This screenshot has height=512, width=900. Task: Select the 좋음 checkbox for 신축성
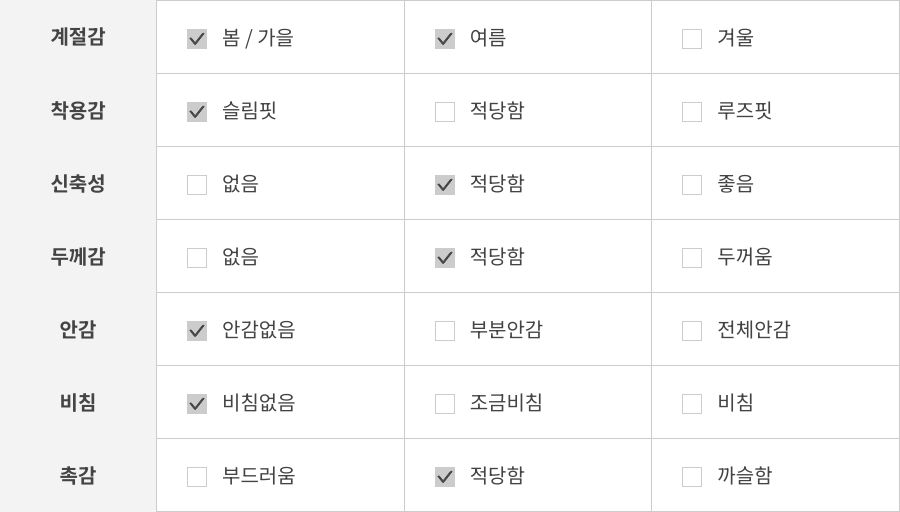(x=692, y=185)
